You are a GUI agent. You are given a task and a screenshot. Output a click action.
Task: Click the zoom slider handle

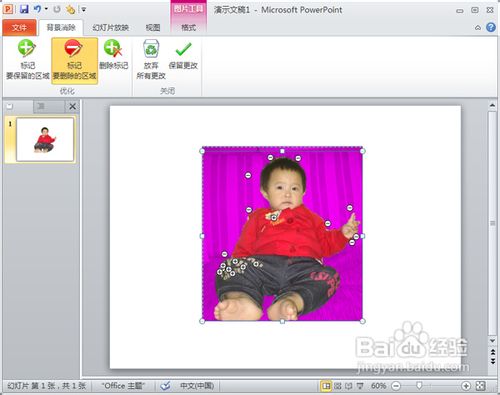coord(419,386)
